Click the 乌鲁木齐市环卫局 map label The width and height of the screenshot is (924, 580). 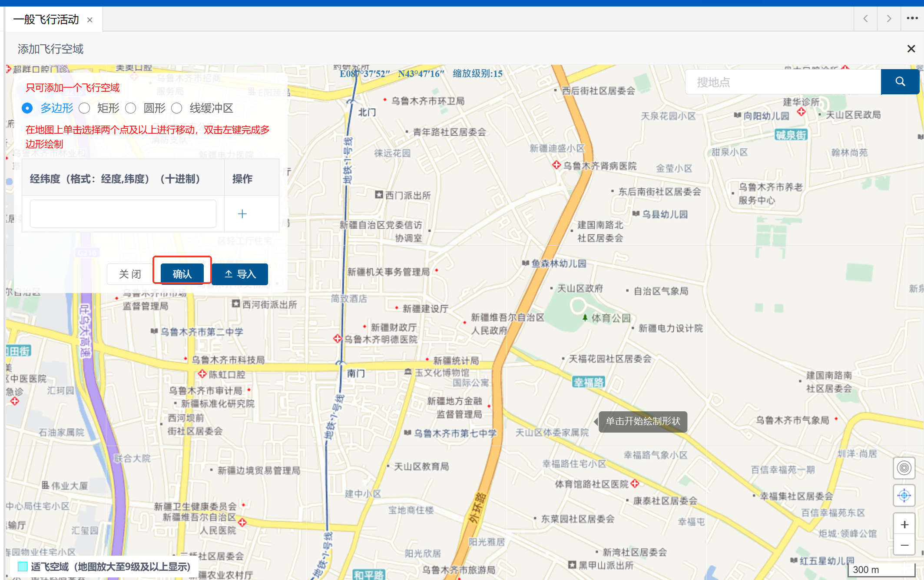(428, 101)
